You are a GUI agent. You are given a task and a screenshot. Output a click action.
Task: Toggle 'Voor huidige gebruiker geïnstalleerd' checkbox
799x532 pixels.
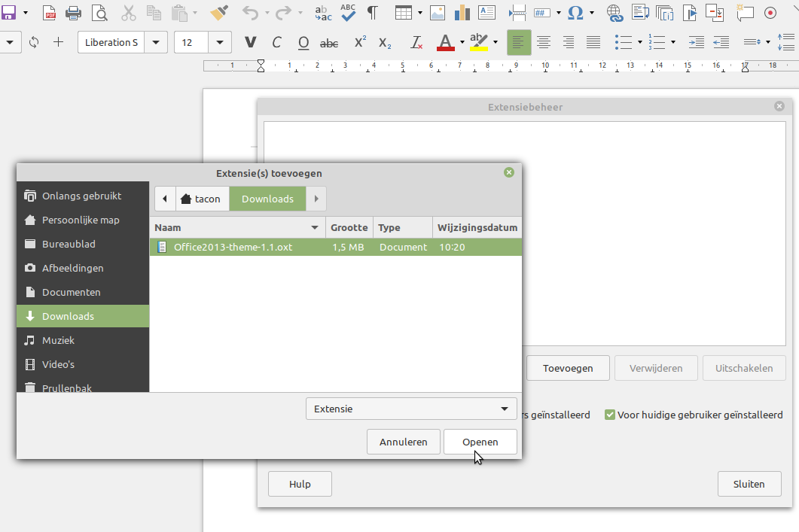click(610, 415)
